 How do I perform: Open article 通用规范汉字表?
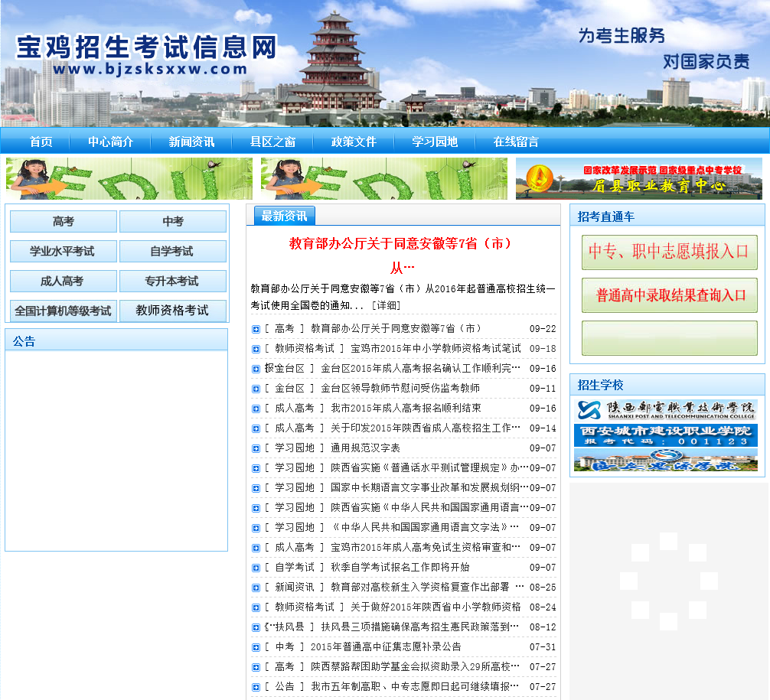click(x=365, y=448)
